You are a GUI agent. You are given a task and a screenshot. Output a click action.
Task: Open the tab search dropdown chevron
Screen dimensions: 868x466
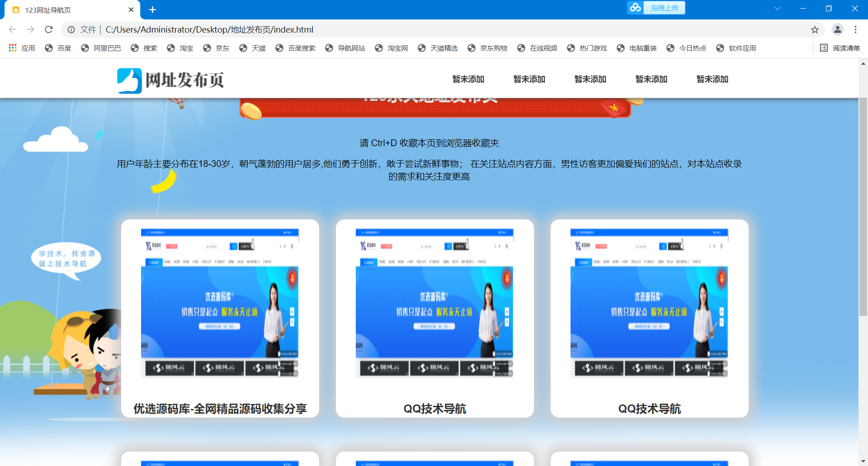click(x=777, y=9)
